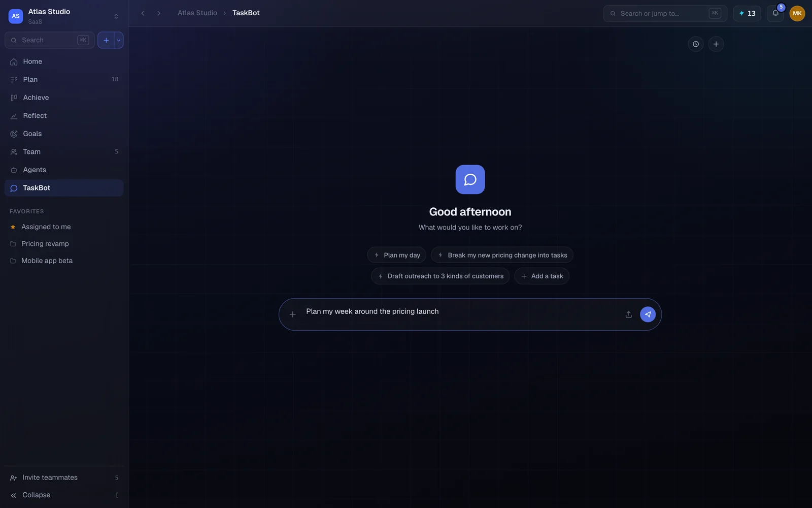This screenshot has width=812, height=508.
Task: Click the Atlas Studio breadcrumb
Action: pyautogui.click(x=197, y=13)
